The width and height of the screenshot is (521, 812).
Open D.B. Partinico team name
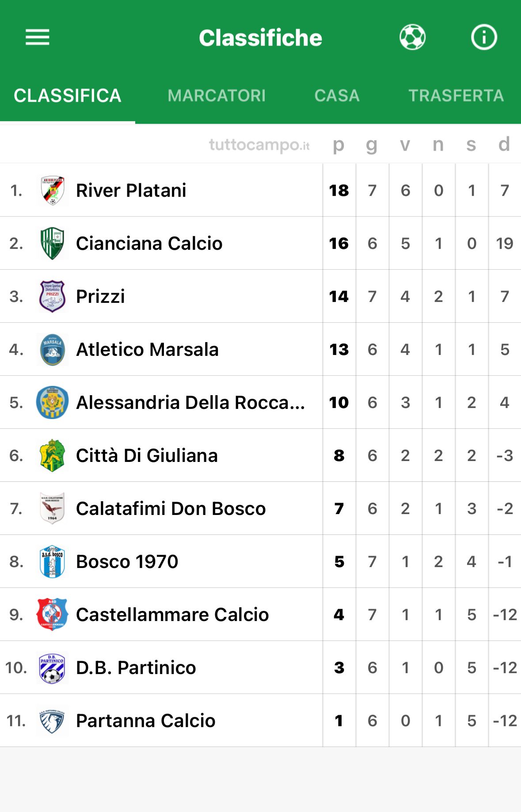pos(136,668)
